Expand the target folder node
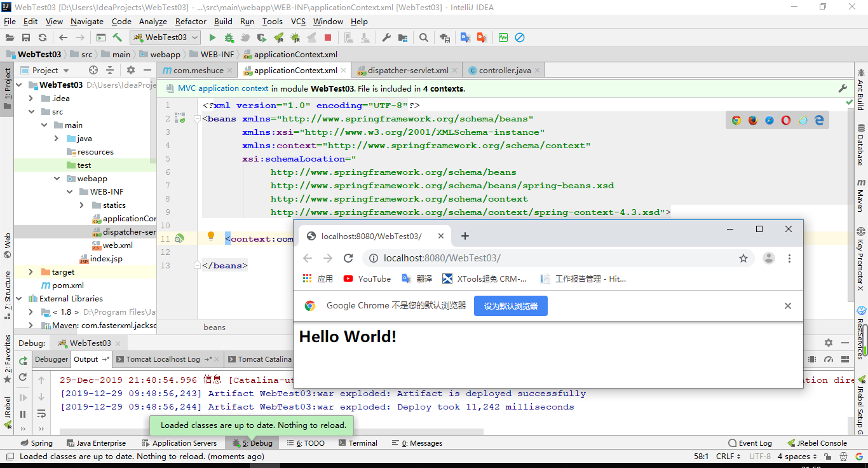Viewport: 868px width, 468px height. coord(31,272)
